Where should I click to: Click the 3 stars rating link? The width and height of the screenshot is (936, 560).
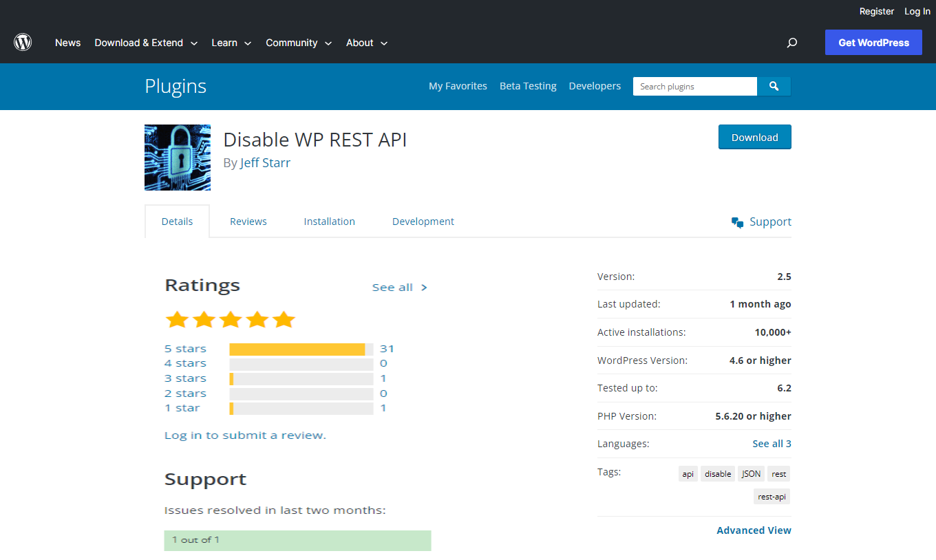185,378
